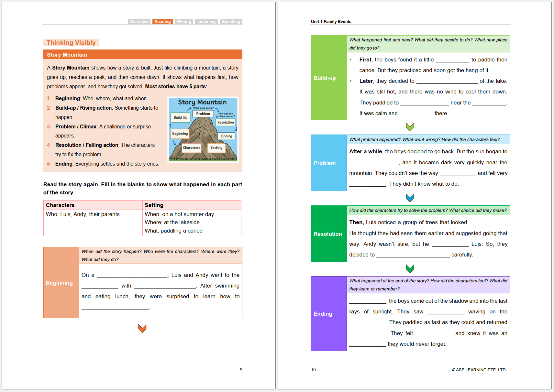Click the Story Mountain orange header bar
Viewport: 554px width, 392px height.
142,55
